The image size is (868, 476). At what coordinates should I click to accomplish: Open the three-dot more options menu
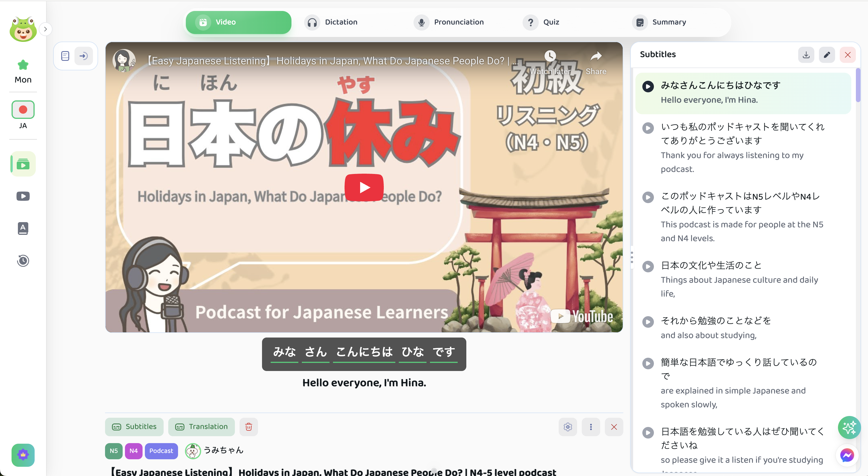[x=591, y=427]
